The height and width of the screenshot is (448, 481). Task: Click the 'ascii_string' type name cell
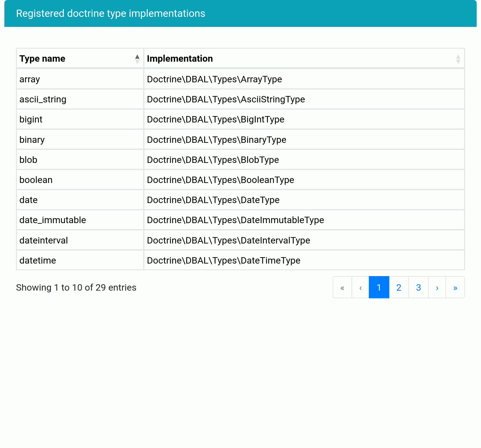(x=80, y=99)
